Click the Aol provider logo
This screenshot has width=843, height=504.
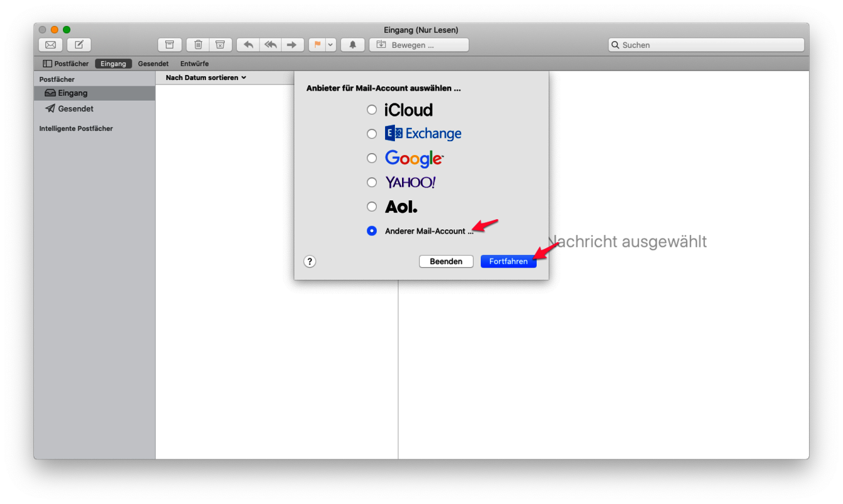pyautogui.click(x=401, y=207)
